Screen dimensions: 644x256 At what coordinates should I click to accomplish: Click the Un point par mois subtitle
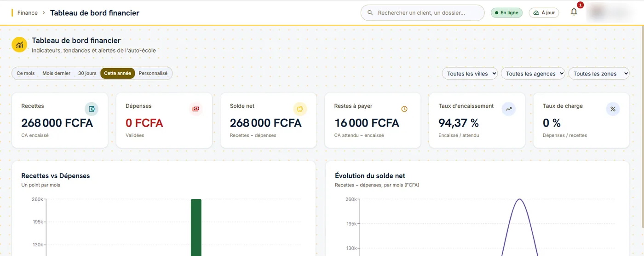(x=41, y=185)
